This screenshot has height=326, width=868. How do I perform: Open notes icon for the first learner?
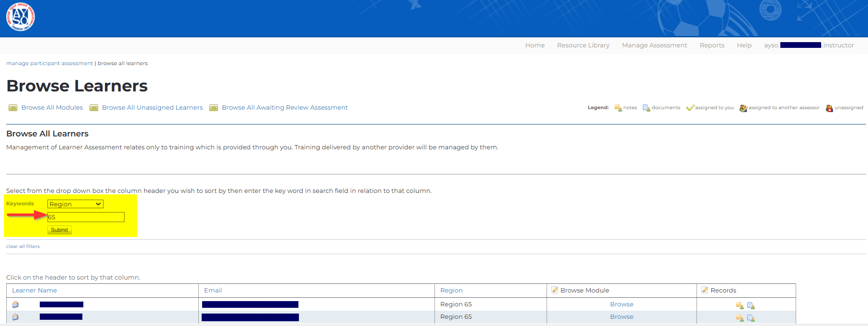click(740, 305)
